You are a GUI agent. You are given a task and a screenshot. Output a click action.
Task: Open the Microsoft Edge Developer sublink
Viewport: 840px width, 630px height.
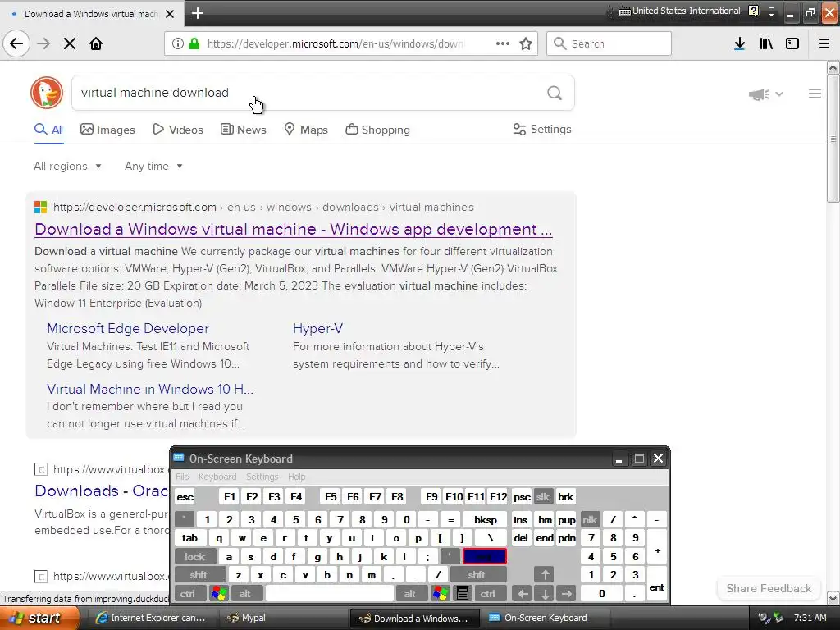pos(127,328)
